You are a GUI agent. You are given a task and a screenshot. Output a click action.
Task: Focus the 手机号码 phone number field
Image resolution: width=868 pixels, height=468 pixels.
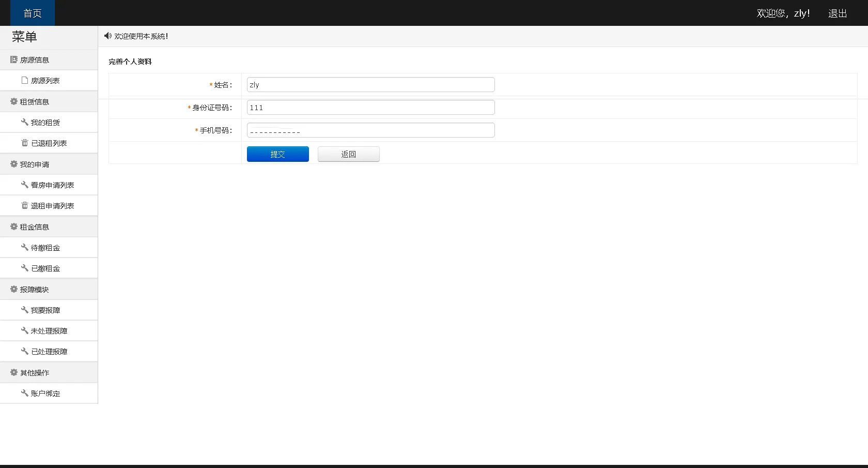370,130
